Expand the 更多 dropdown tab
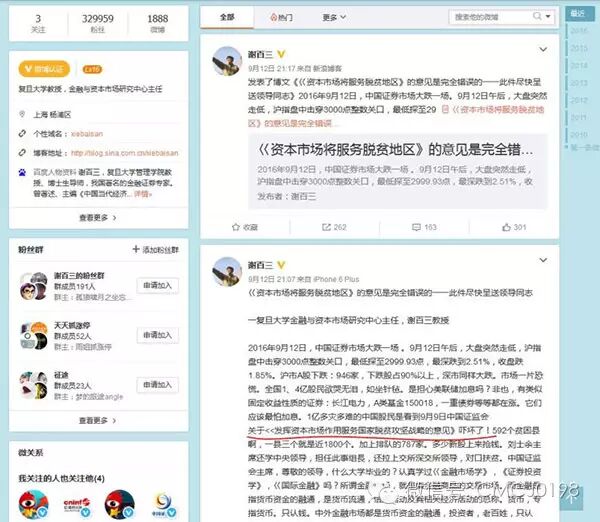Screen dimensions: 600x522 (x=334, y=17)
